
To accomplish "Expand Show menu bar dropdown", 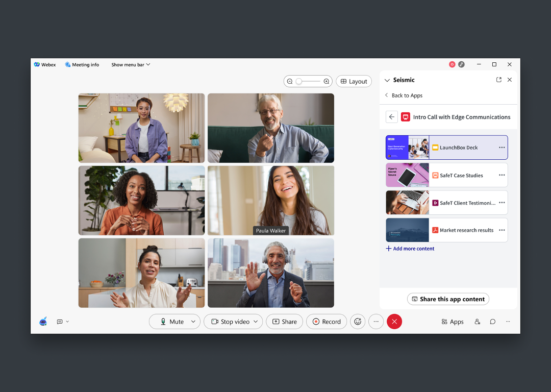I will 131,65.
